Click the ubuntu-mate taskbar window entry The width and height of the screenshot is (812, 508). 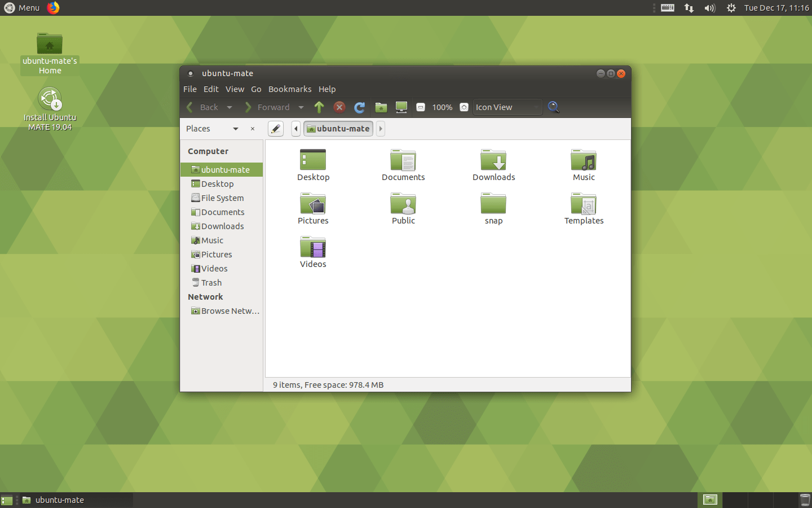pyautogui.click(x=75, y=500)
